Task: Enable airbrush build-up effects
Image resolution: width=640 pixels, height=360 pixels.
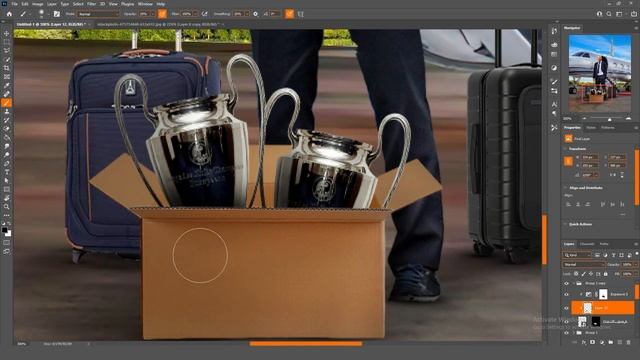Action: 204,14
